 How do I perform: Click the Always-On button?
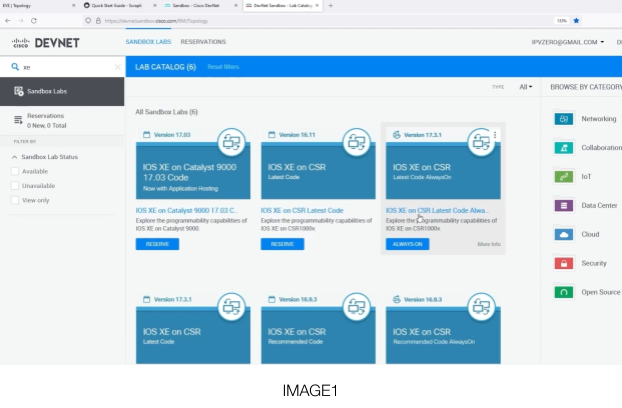[407, 244]
